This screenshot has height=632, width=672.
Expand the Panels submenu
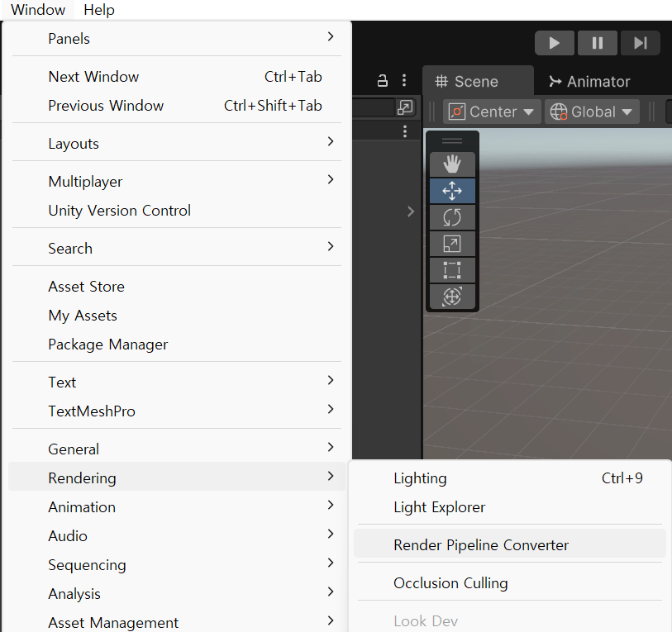pyautogui.click(x=177, y=38)
